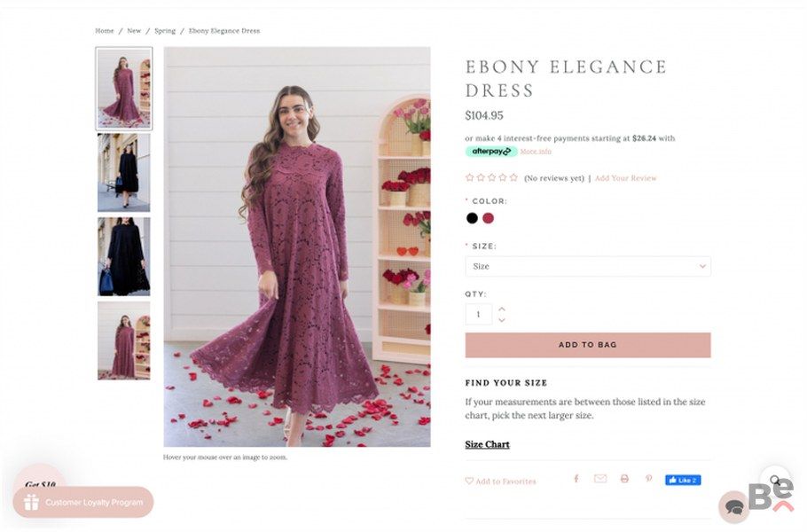Click the email share envelope icon
This screenshot has height=532, width=807.
[x=600, y=479]
